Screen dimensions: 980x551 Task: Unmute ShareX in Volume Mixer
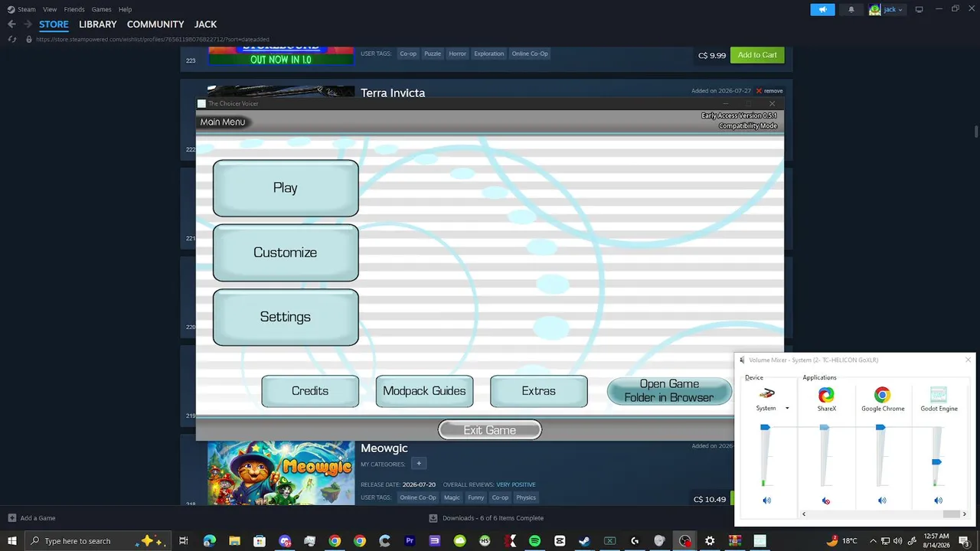point(825,500)
